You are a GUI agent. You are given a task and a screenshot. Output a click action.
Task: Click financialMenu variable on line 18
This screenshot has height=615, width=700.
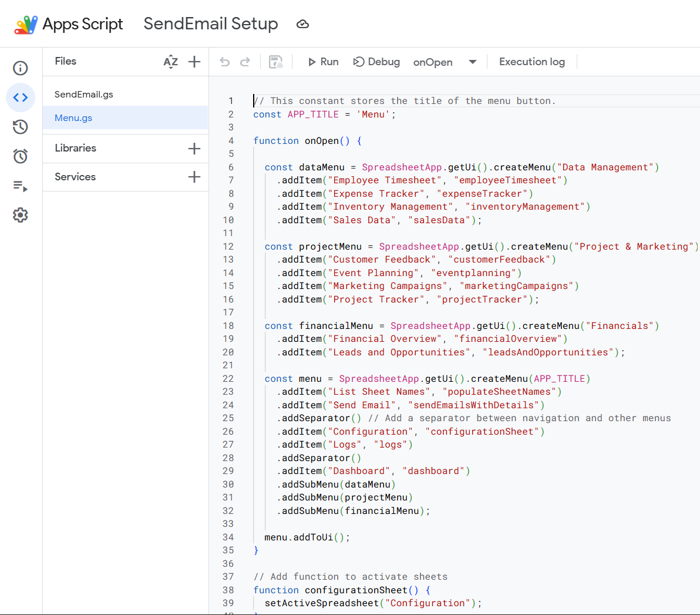(x=336, y=326)
